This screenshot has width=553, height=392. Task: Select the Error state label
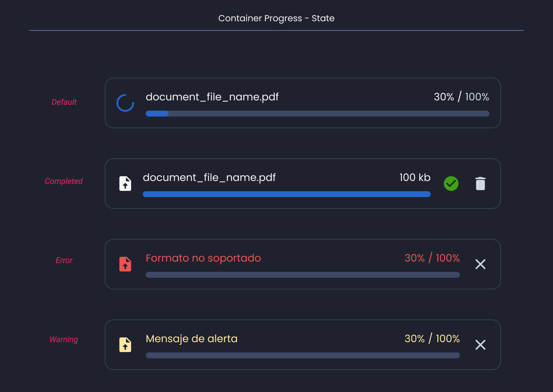tap(64, 260)
